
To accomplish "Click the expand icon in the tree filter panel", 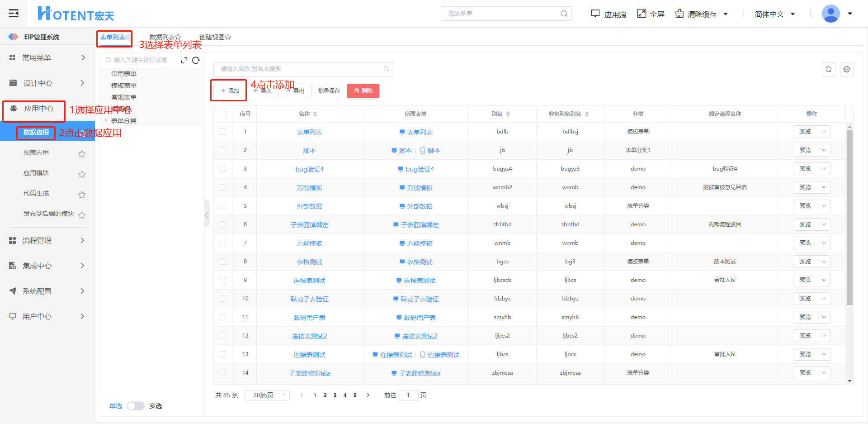I will tap(184, 60).
